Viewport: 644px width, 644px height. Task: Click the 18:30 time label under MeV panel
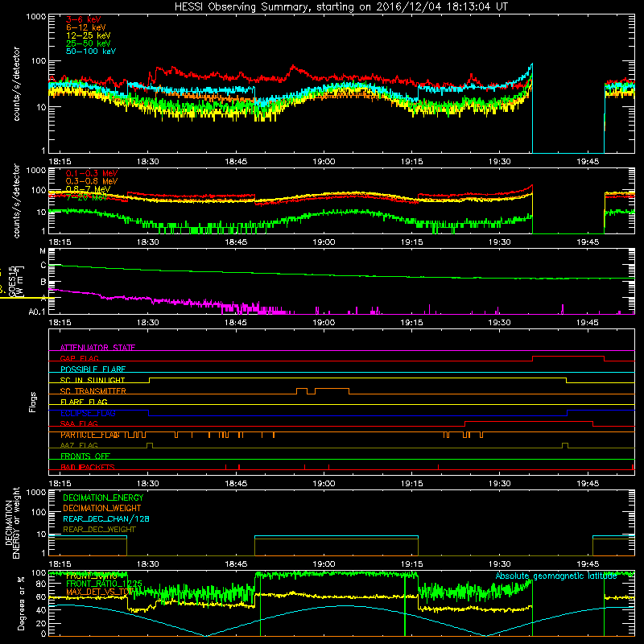pyautogui.click(x=148, y=242)
